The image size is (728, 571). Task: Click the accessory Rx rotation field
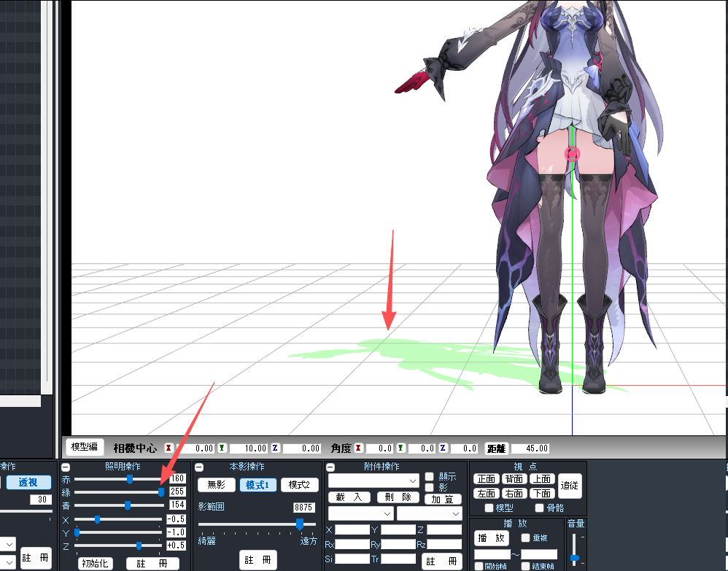point(352,544)
